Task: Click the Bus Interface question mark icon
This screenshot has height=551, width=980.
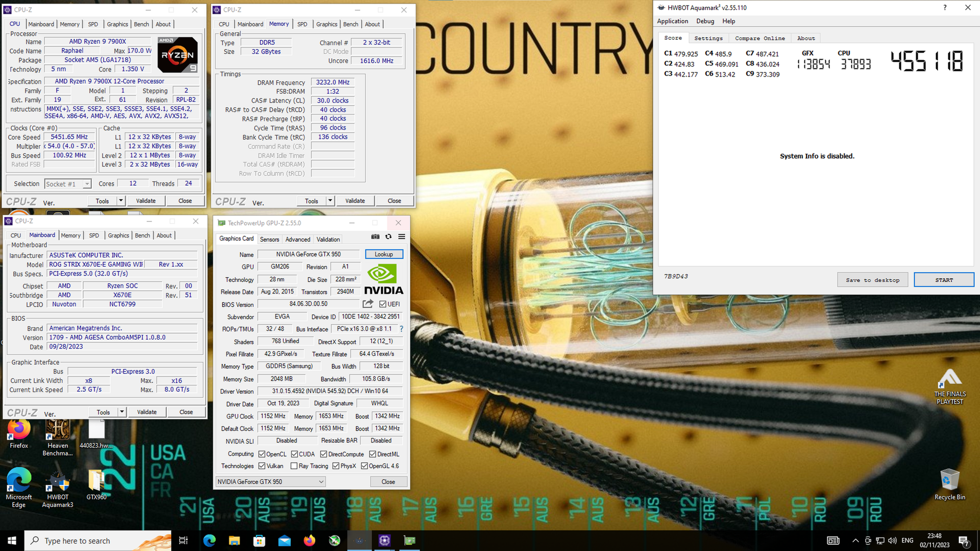Action: click(401, 329)
